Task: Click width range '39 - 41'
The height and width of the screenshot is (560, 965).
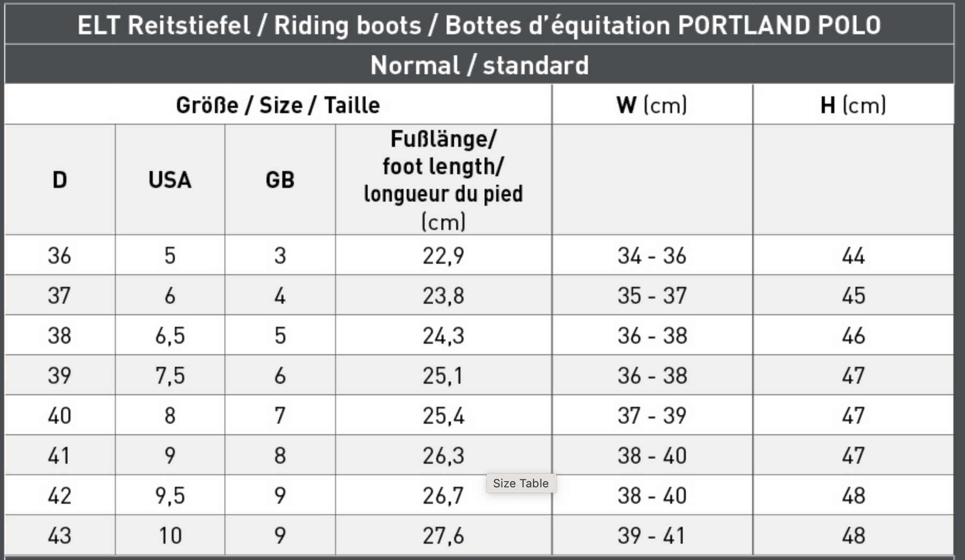Action: (x=652, y=535)
